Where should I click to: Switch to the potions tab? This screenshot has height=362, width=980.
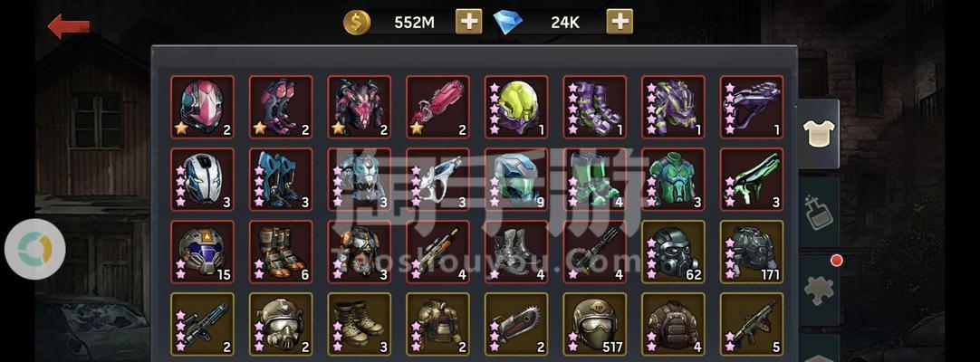point(820,212)
